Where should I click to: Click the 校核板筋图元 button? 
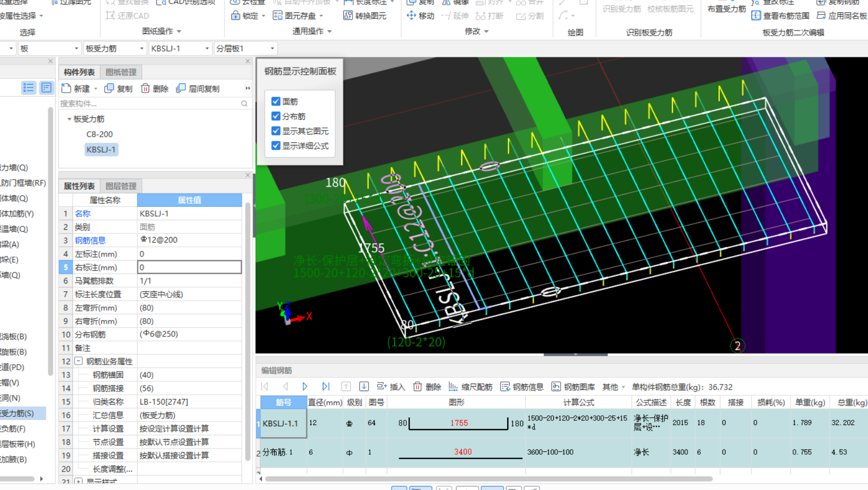pyautogui.click(x=670, y=9)
